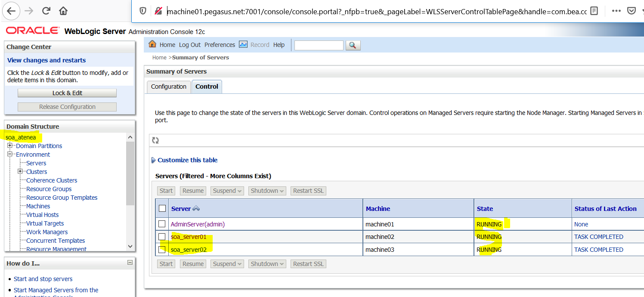Open View changes and restarts link
644x297 pixels.
click(46, 60)
